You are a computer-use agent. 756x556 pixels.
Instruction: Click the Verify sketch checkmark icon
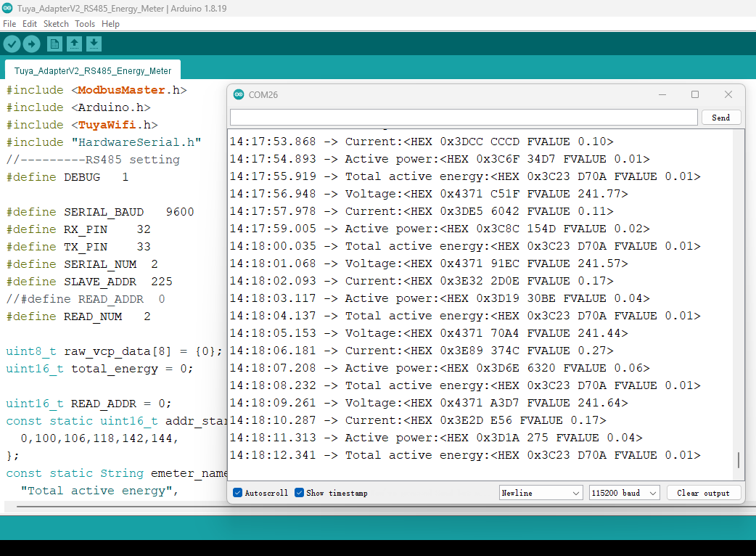pos(12,44)
